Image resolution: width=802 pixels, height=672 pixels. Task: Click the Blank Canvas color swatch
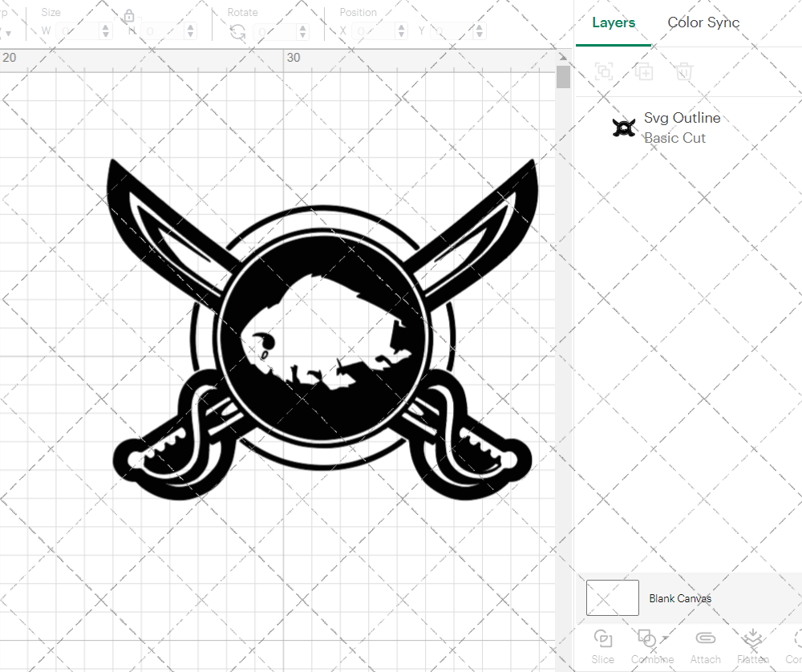[612, 597]
